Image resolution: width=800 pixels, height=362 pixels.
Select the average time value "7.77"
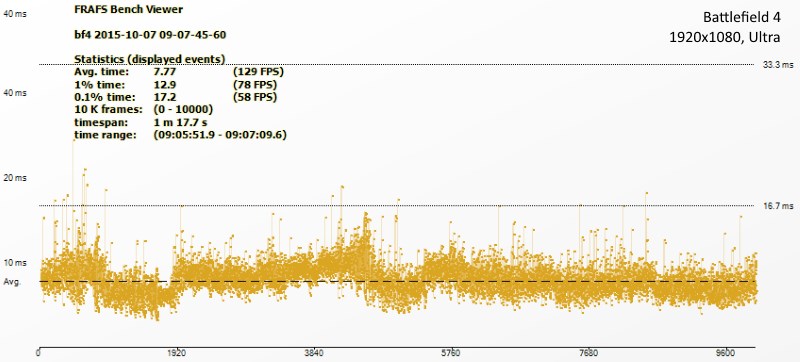[164, 72]
